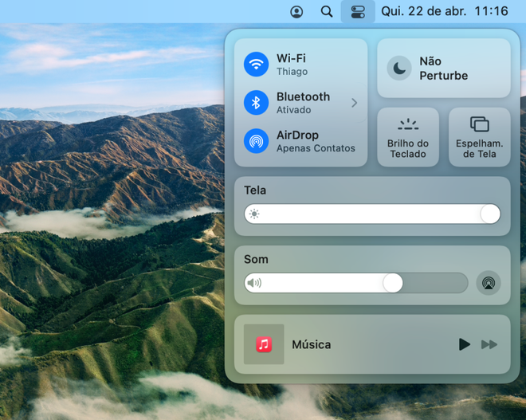Enable Não Perturbe moon icon
The height and width of the screenshot is (420, 526).
coord(399,69)
